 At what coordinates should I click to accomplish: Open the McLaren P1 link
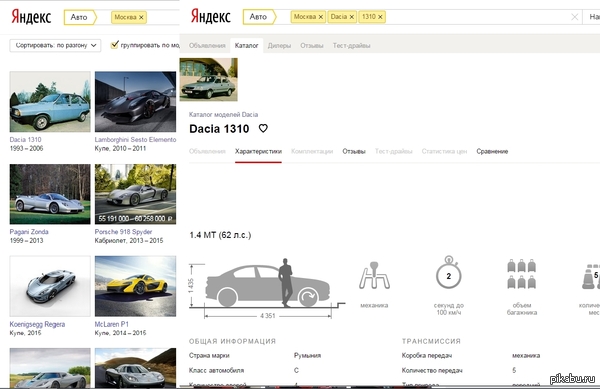tap(112, 324)
